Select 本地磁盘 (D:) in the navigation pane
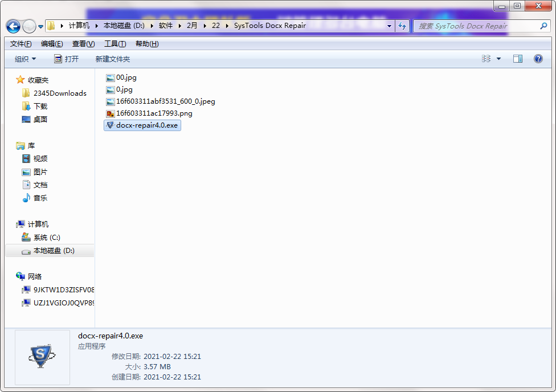This screenshot has height=392, width=556. (x=50, y=251)
